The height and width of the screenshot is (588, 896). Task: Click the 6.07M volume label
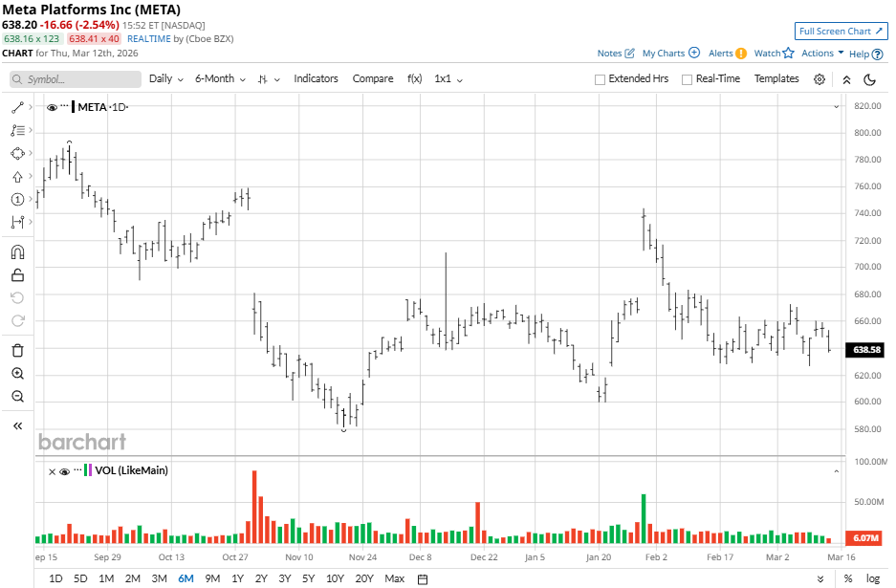point(866,537)
